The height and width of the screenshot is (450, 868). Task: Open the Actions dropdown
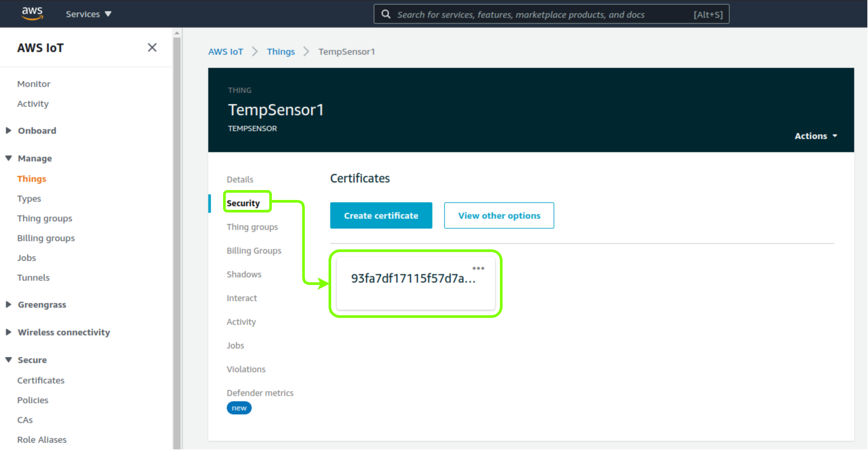point(816,136)
